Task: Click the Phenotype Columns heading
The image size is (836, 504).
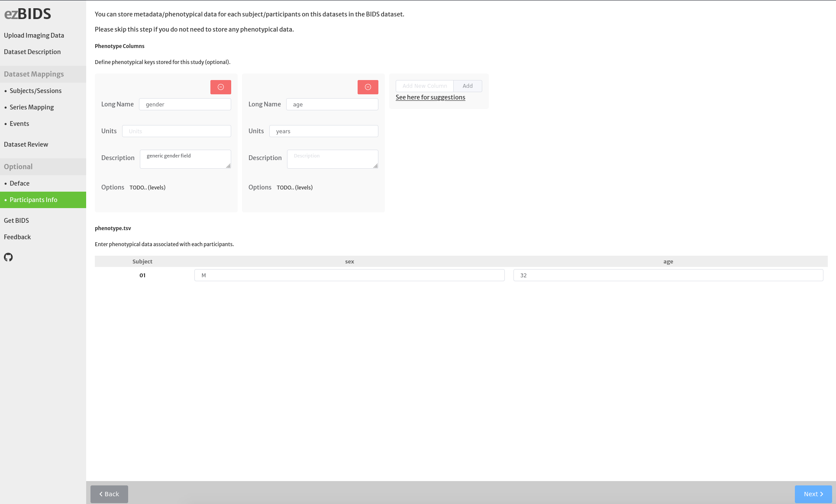Action: (119, 46)
